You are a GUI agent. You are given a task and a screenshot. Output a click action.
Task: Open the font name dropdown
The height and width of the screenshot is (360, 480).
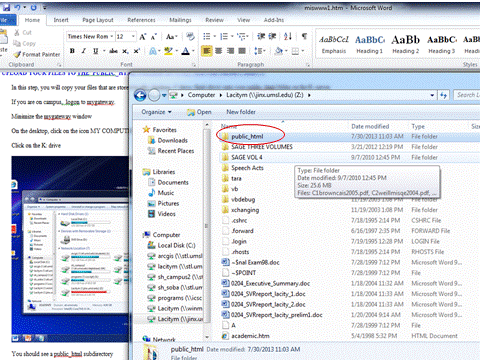click(112, 36)
